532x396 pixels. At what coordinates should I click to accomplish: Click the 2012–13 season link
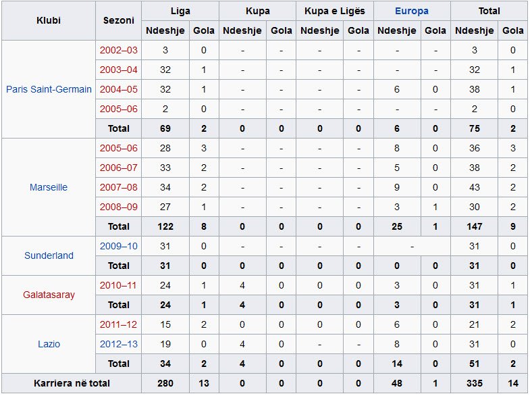(x=118, y=344)
